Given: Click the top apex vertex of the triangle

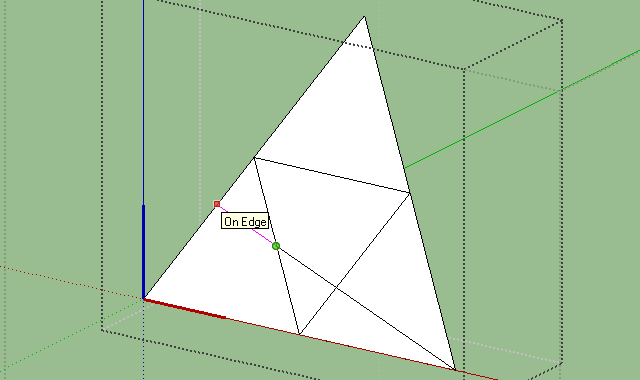Looking at the screenshot, I should [x=364, y=17].
